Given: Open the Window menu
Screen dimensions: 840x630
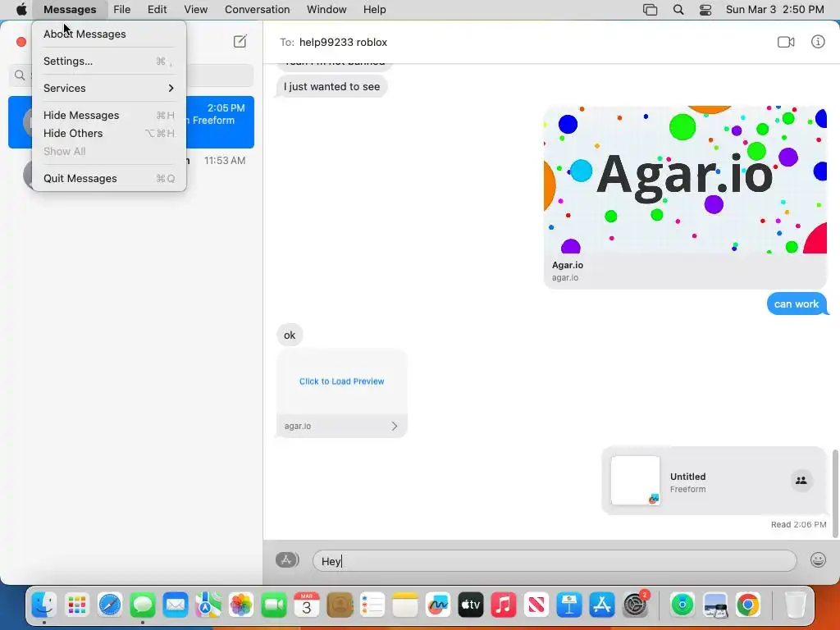Looking at the screenshot, I should pyautogui.click(x=326, y=10).
